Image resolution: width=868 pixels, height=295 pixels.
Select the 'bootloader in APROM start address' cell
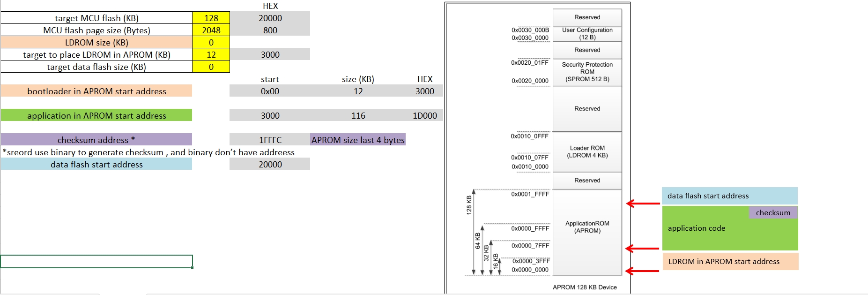tap(96, 91)
